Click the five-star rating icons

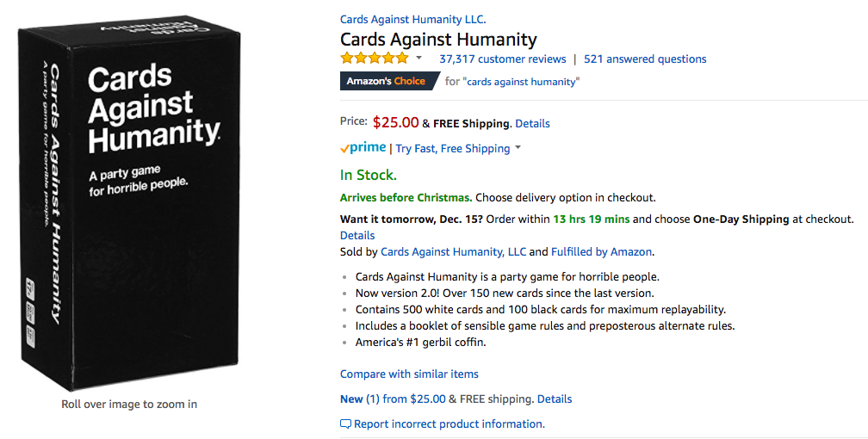pos(375,59)
